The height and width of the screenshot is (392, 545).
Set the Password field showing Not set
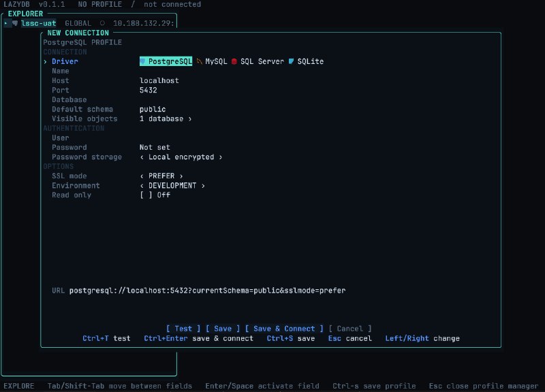point(155,147)
